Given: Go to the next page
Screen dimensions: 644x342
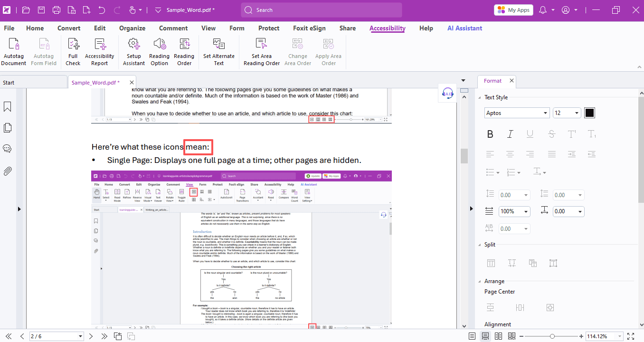Looking at the screenshot, I should [x=91, y=336].
